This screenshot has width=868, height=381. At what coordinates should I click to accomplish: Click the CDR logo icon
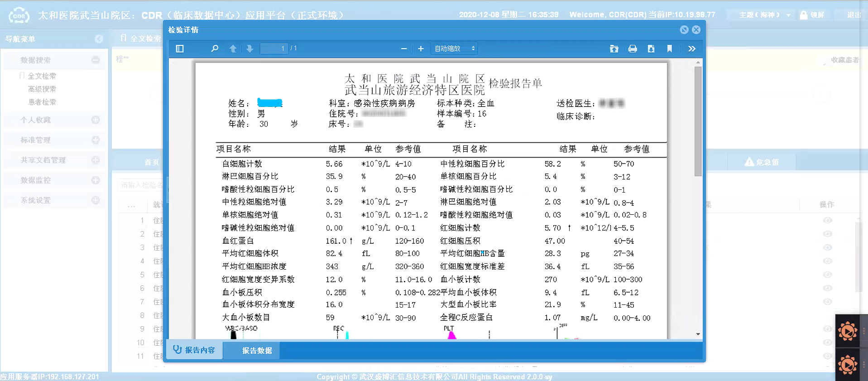(19, 15)
